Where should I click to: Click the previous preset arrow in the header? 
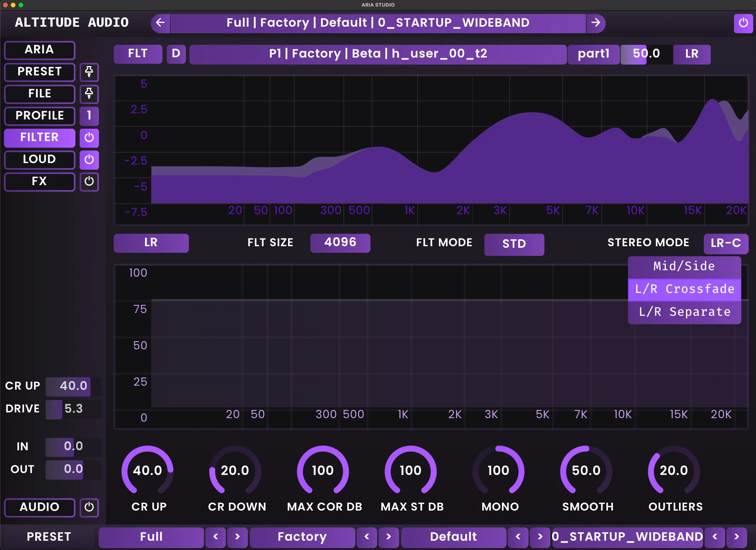coord(160,23)
